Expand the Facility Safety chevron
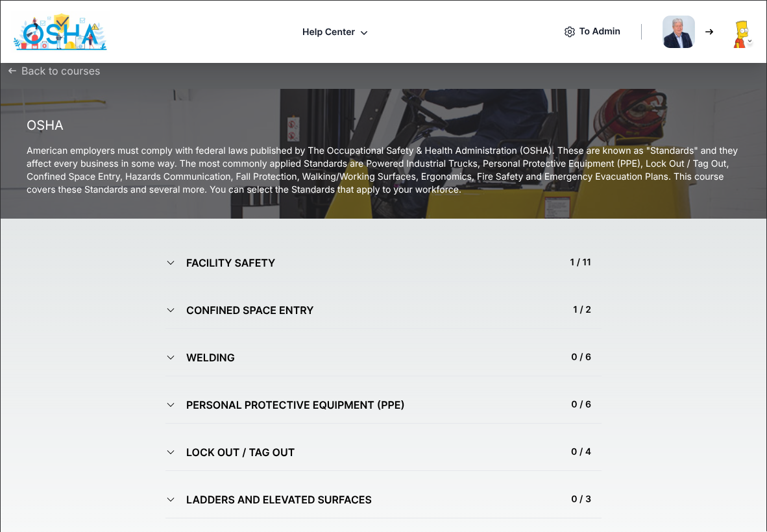The image size is (767, 532). tap(171, 263)
